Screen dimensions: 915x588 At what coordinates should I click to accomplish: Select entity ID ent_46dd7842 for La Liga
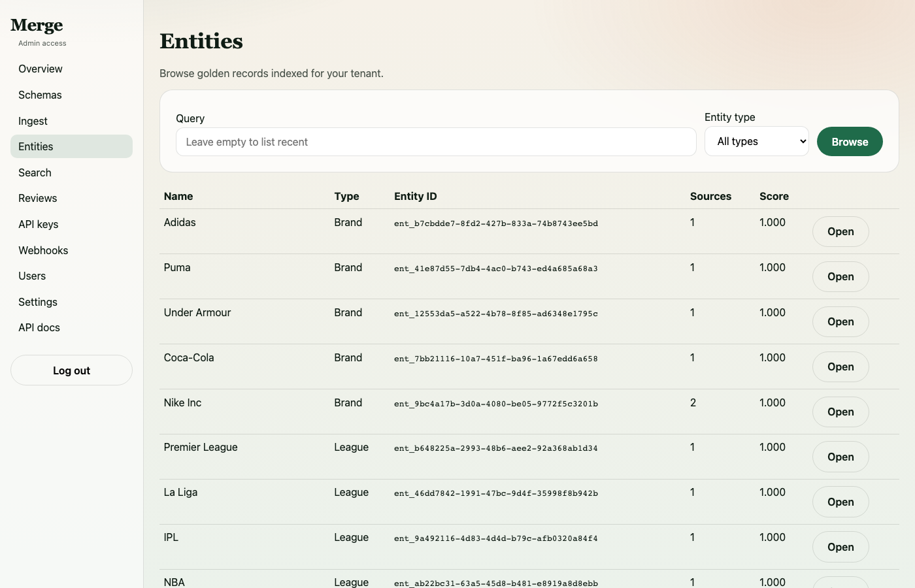tap(496, 493)
